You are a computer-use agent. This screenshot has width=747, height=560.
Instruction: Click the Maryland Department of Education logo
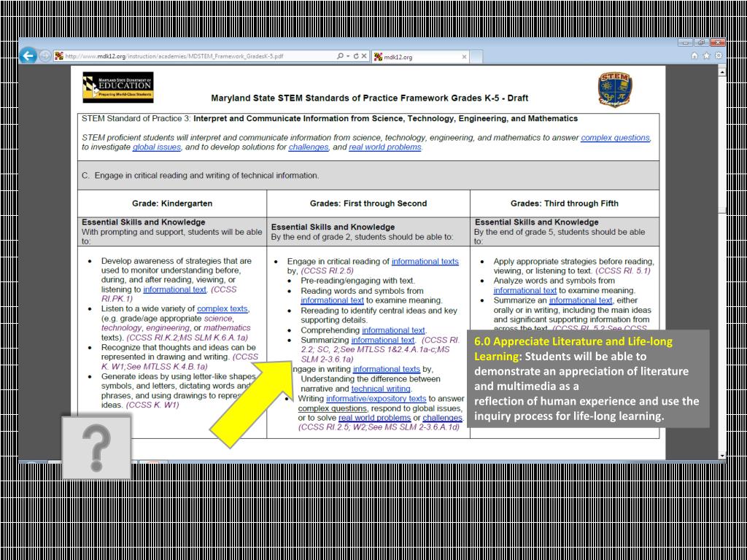118,87
